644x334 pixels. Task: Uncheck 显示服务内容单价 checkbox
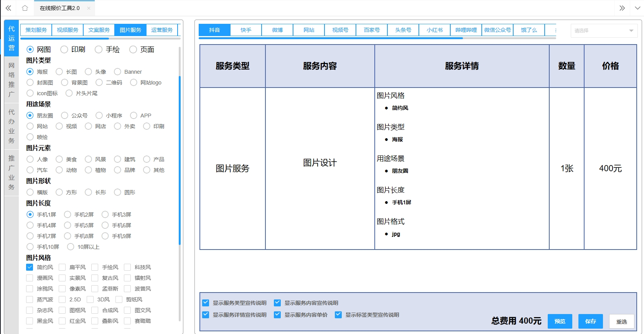(277, 315)
